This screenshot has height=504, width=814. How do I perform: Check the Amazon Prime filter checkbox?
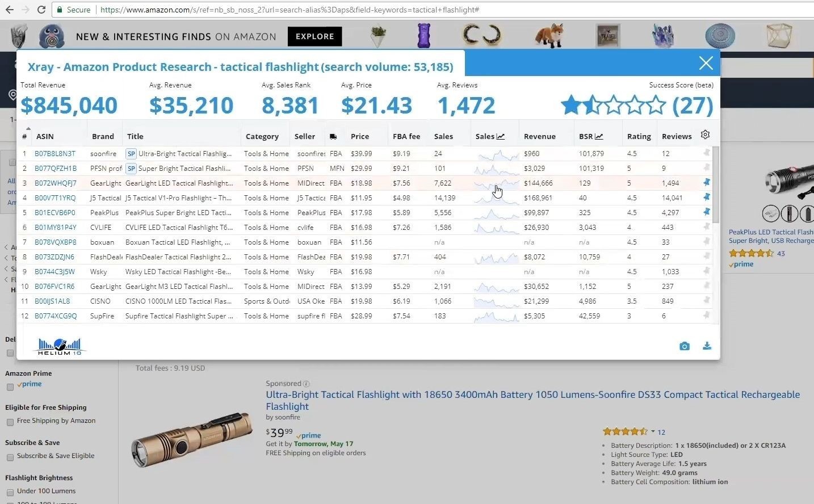pyautogui.click(x=10, y=387)
